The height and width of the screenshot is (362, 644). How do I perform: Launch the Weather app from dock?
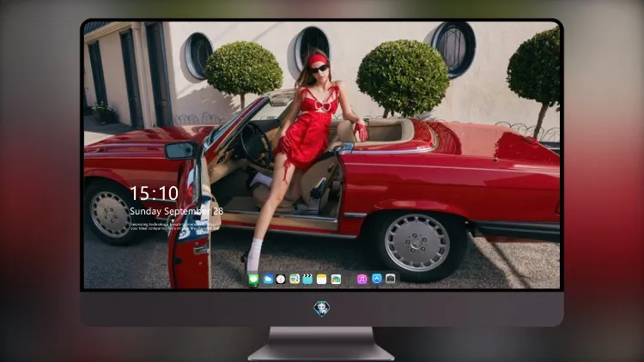click(x=267, y=279)
